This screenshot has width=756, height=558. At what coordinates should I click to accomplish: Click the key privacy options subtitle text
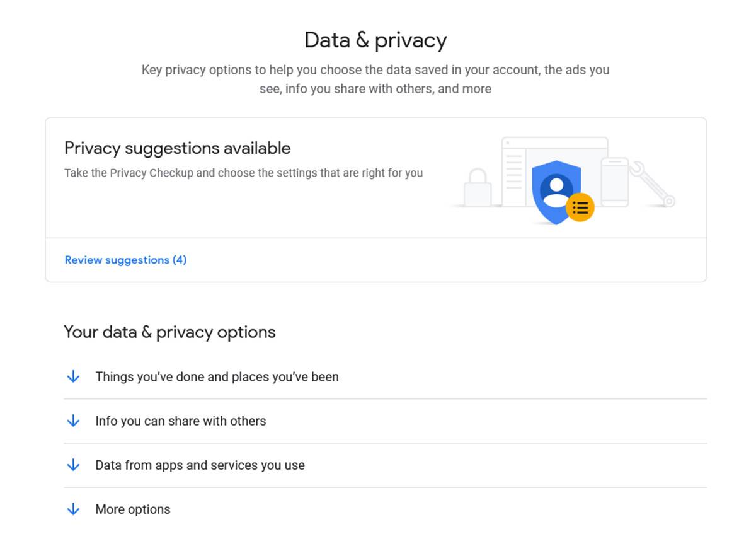click(x=376, y=79)
